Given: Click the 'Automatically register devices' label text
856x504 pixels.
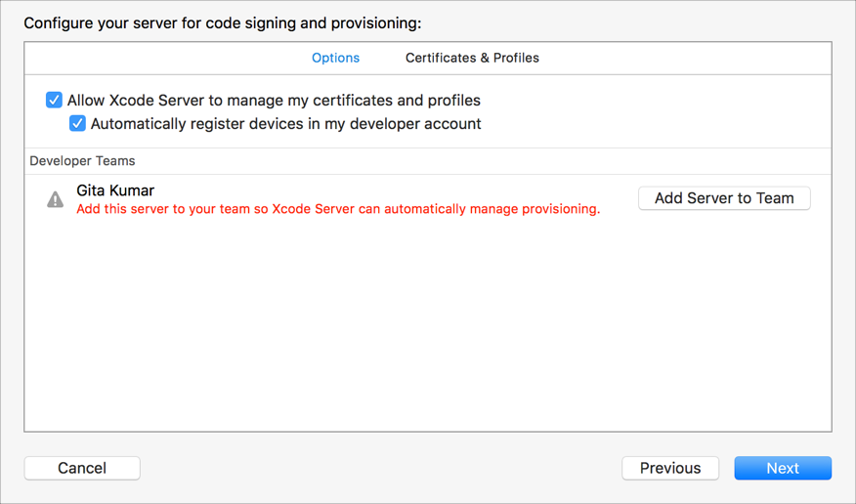Looking at the screenshot, I should tap(285, 124).
